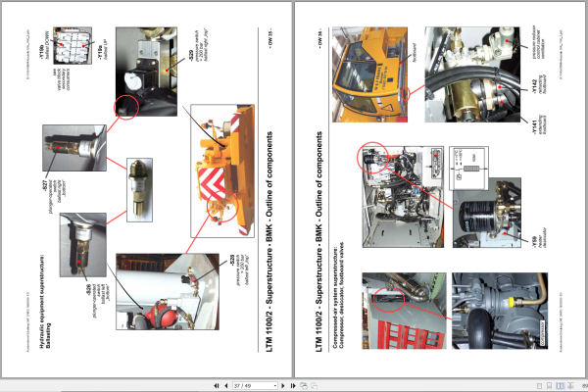Viewport: 588px width, 392px height.
Task: Click the -S29 pressure switch label
Action: (x=199, y=45)
